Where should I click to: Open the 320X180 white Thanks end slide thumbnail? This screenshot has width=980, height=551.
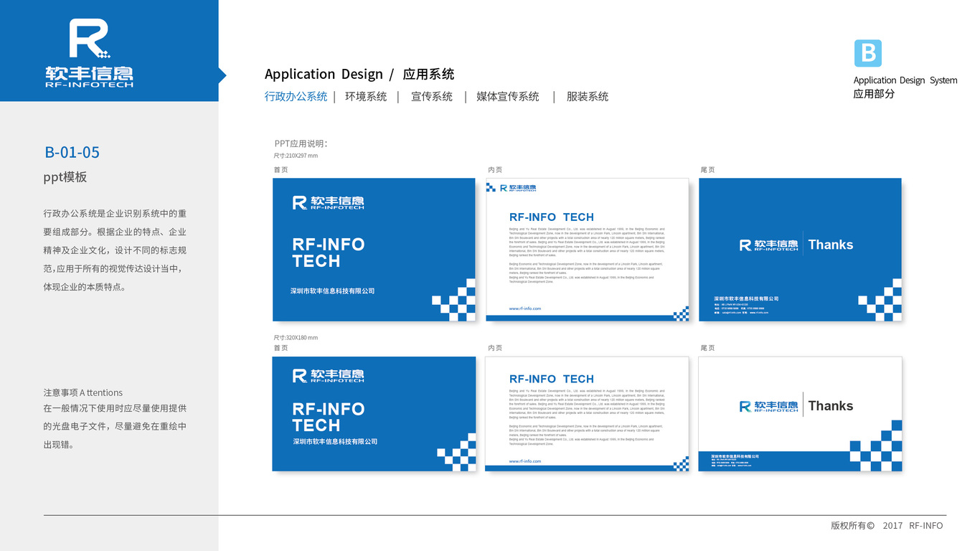pos(800,414)
